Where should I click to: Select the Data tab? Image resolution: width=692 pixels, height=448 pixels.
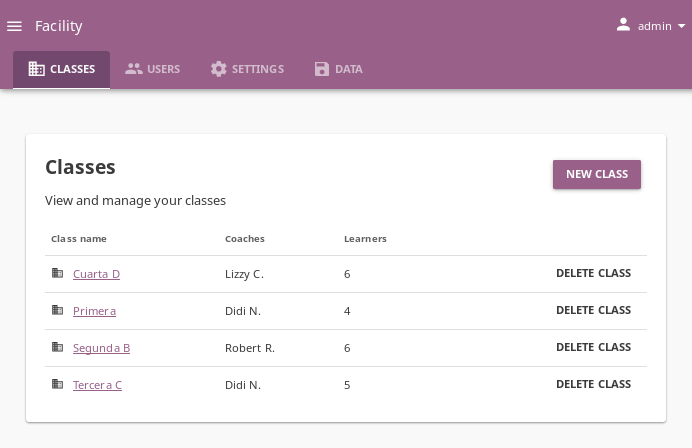click(x=338, y=69)
